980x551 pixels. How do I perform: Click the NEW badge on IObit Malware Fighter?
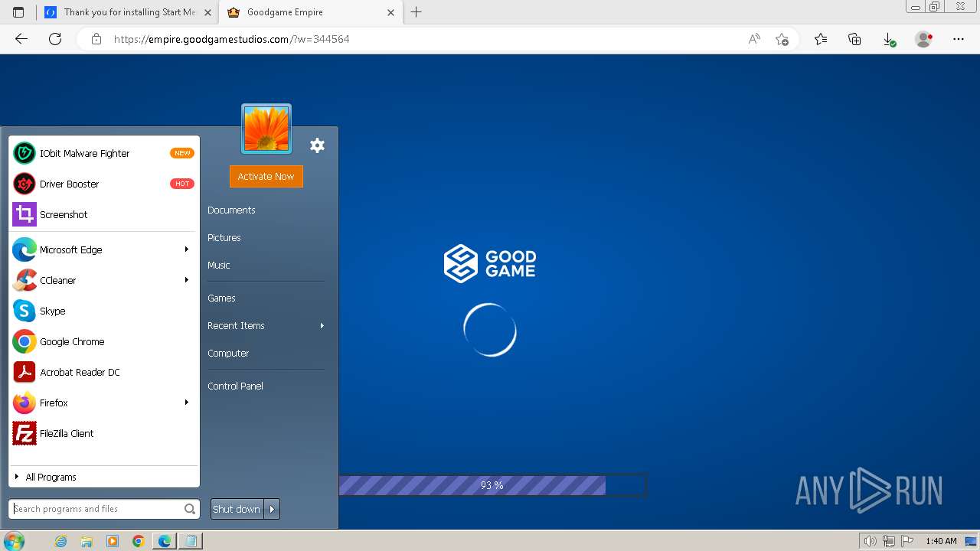[x=182, y=153]
